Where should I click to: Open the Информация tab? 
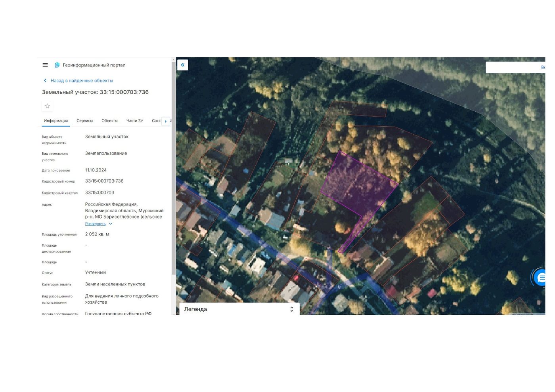pyautogui.click(x=56, y=121)
